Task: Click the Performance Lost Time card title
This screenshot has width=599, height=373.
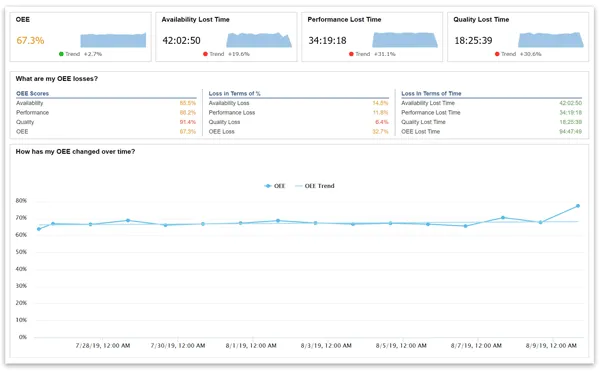Action: point(344,19)
